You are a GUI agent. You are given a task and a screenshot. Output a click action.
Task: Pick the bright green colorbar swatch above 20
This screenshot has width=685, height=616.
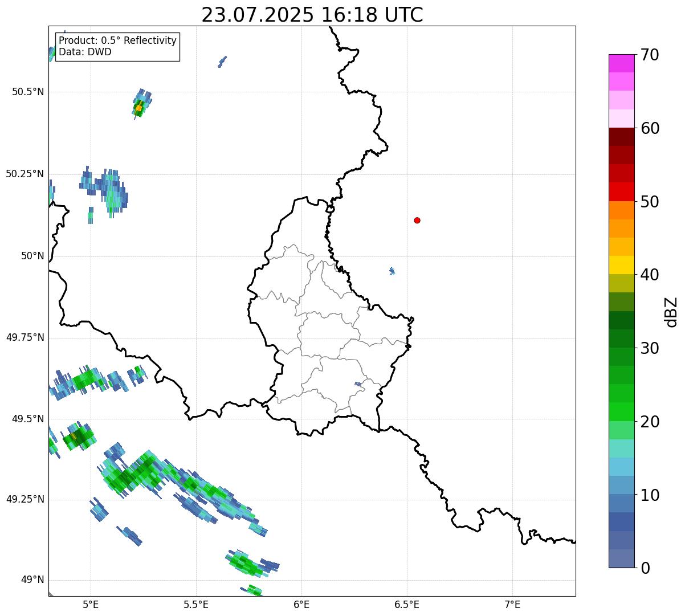pos(621,411)
